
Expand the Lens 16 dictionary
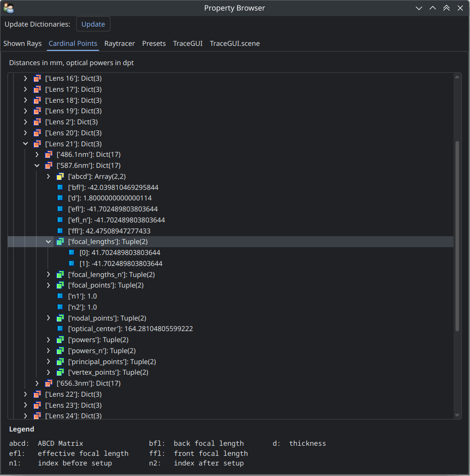pyautogui.click(x=26, y=78)
